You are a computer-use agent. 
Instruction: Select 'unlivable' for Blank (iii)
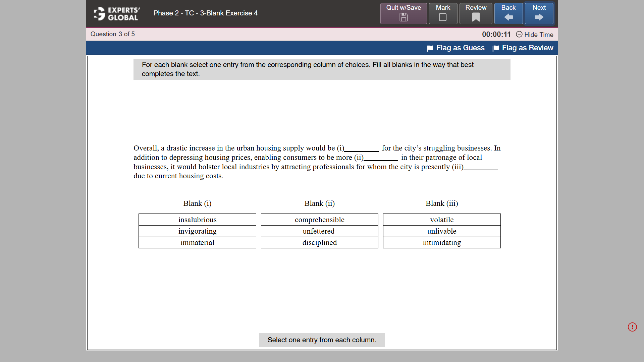[441, 231]
